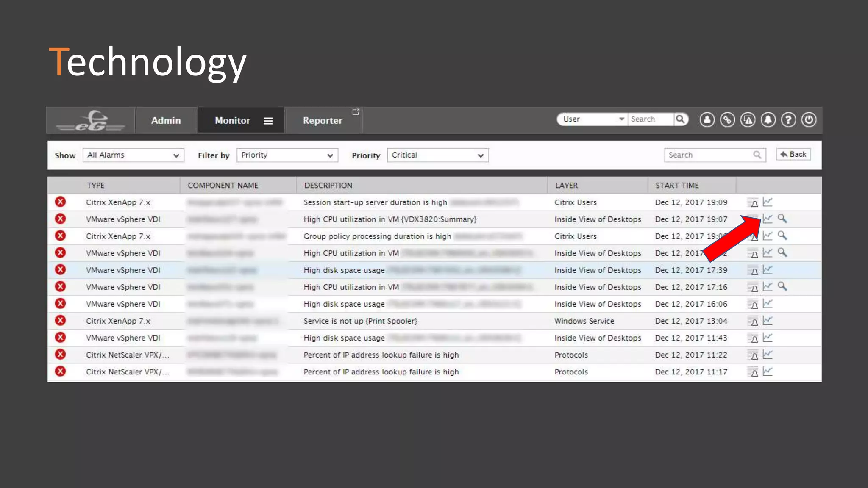Sort by START TIME column header
Viewport: 868px width, 488px height.
coord(677,186)
